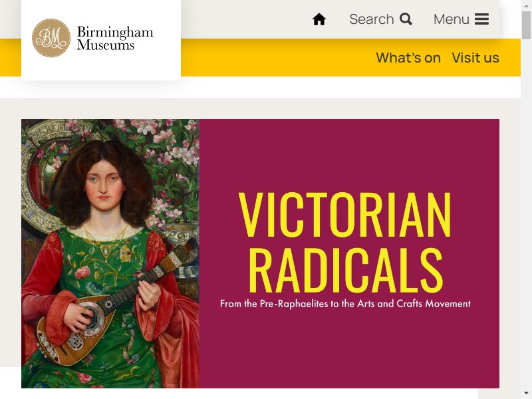
Task: Select the Pre-Raphaelites to Arts and Crafts subtitle
Action: (345, 303)
